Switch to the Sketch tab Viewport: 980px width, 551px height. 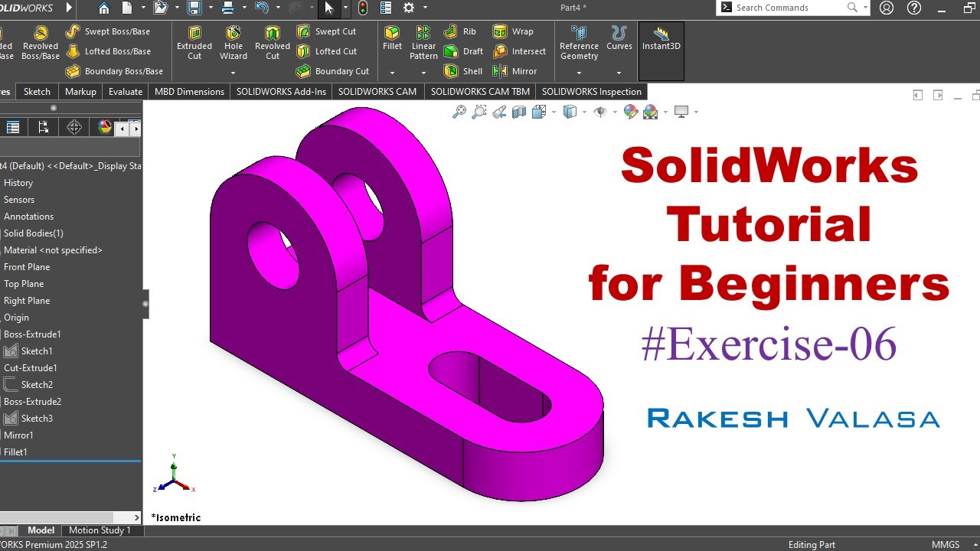37,91
